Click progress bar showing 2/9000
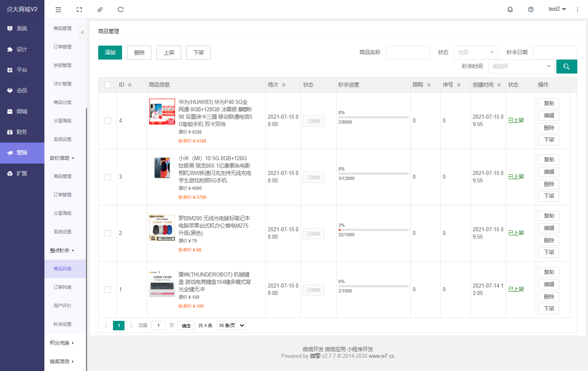The width and height of the screenshot is (588, 371). coord(374,118)
